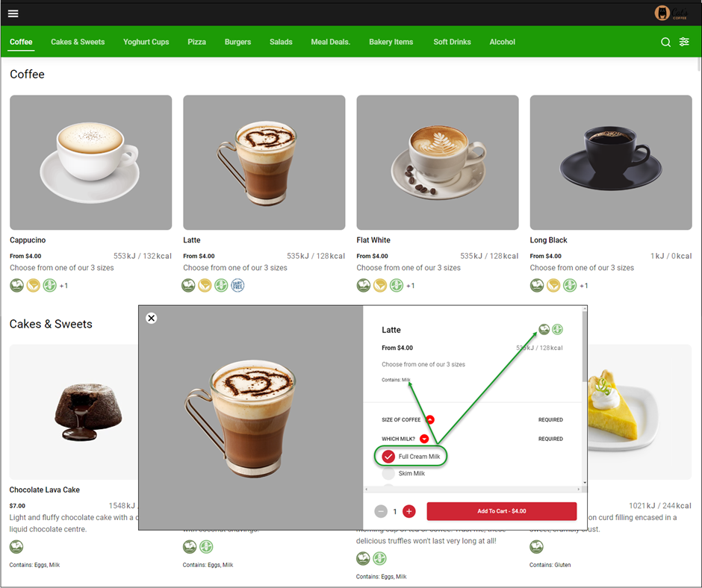Click Add To Cart - $4.00
The image size is (702, 588).
[501, 511]
